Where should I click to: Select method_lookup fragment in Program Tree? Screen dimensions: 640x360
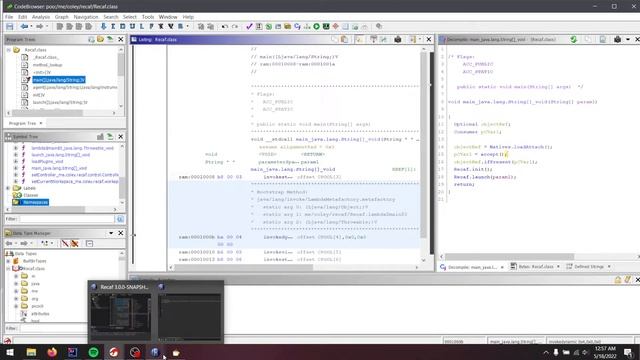click(x=47, y=65)
